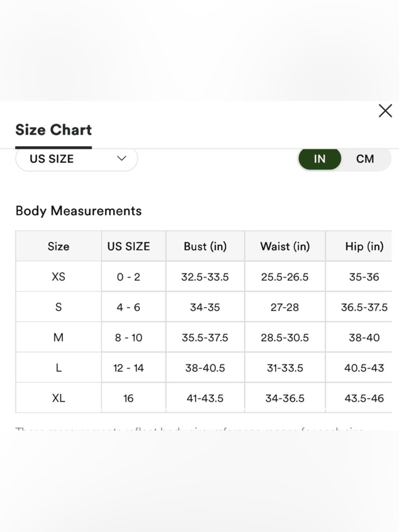The height and width of the screenshot is (532, 399).
Task: Open the US SIZE dropdown
Action: click(77, 159)
